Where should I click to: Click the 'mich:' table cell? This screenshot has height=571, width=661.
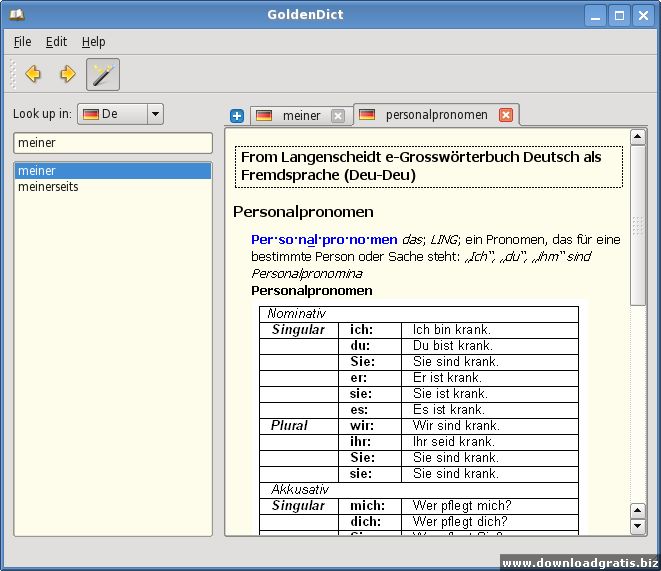(x=370, y=506)
